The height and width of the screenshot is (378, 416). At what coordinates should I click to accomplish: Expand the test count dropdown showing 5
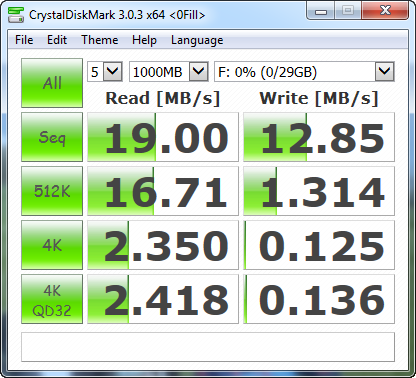pyautogui.click(x=113, y=71)
